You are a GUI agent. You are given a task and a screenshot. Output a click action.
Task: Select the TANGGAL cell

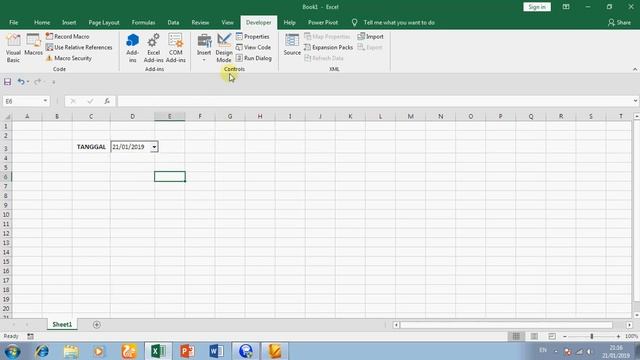click(x=91, y=147)
